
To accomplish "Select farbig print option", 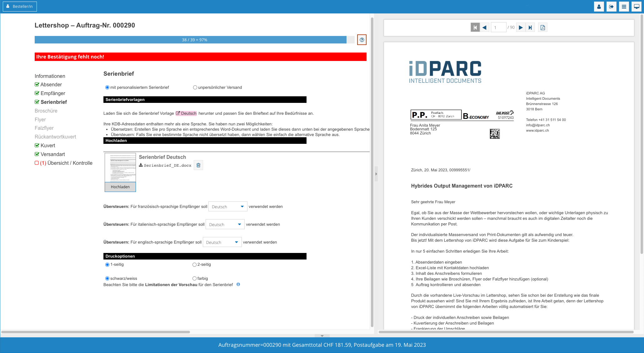I will (194, 279).
